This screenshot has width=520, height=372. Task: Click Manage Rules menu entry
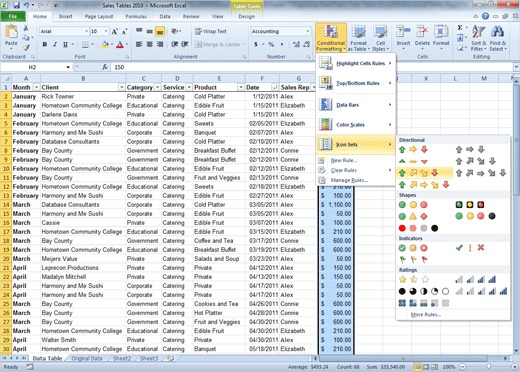tap(356, 180)
